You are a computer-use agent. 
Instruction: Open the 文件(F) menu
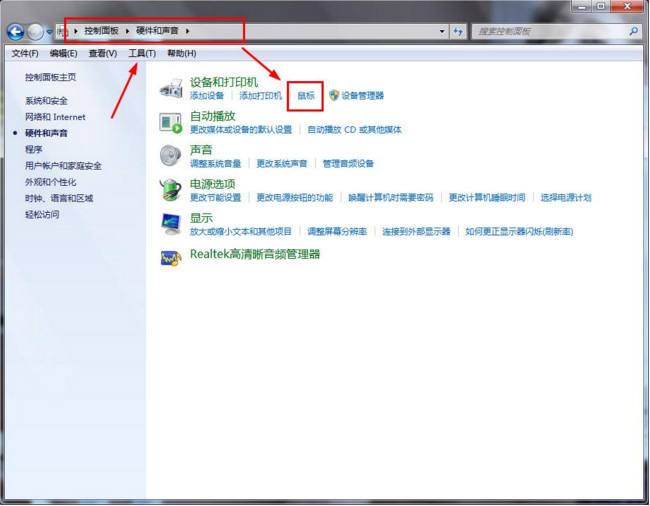coord(25,53)
